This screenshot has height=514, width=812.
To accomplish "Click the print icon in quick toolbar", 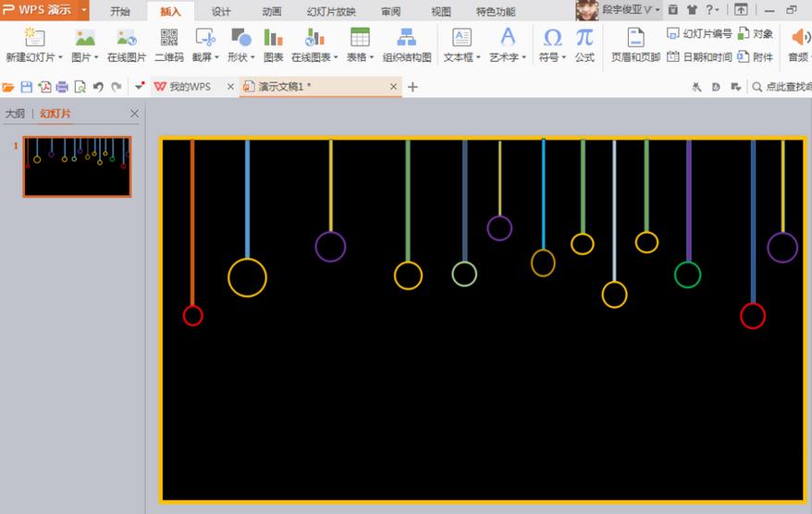I will tap(62, 87).
